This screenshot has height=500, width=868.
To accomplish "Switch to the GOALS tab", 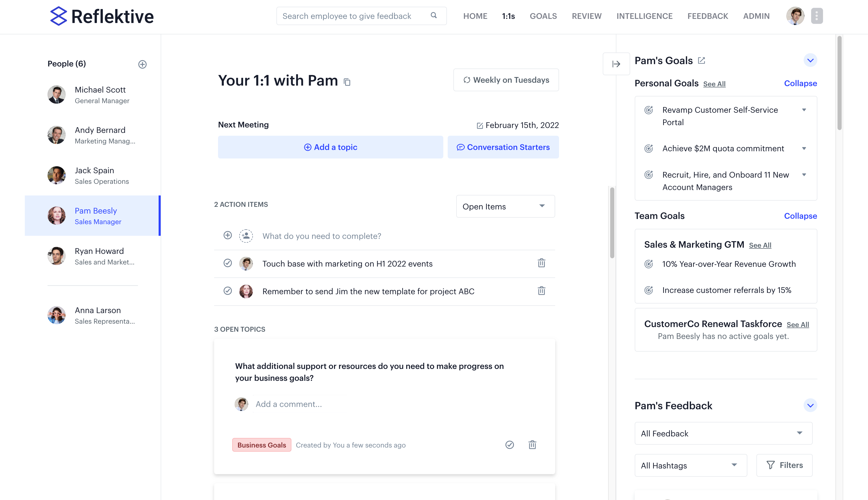I will point(543,16).
